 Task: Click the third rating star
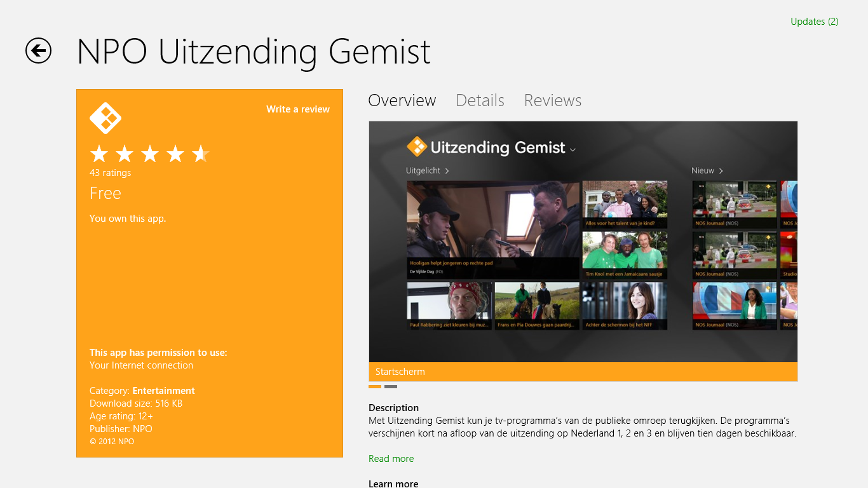coord(150,154)
